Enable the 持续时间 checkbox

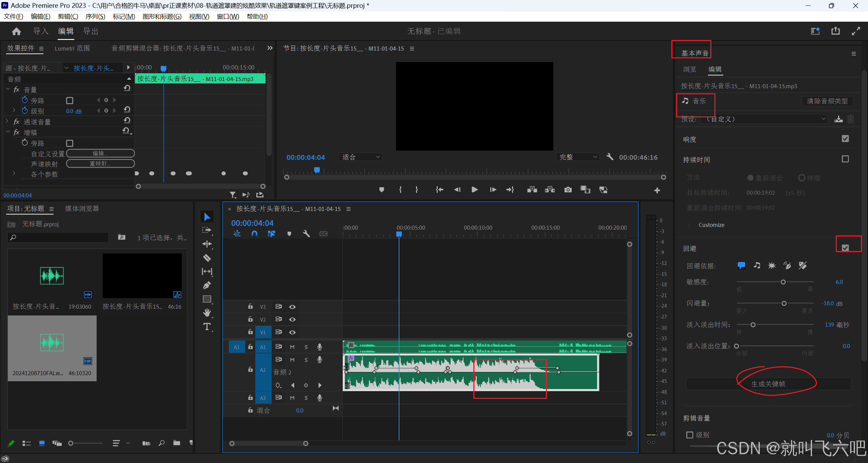click(x=845, y=159)
